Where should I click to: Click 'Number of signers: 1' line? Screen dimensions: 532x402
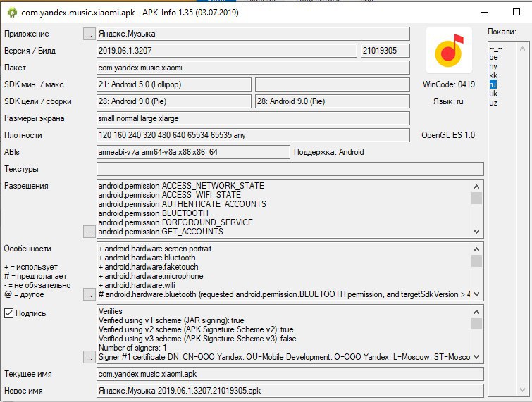(132, 348)
